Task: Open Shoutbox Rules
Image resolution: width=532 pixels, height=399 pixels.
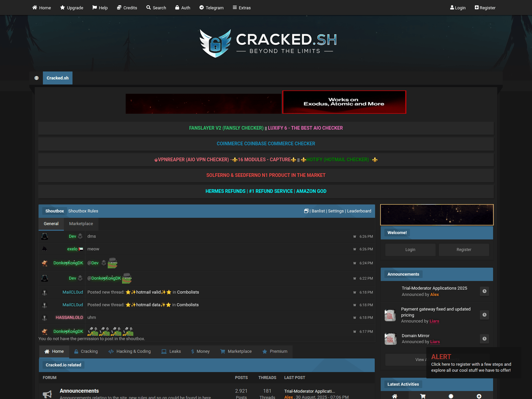Action: [x=83, y=211]
